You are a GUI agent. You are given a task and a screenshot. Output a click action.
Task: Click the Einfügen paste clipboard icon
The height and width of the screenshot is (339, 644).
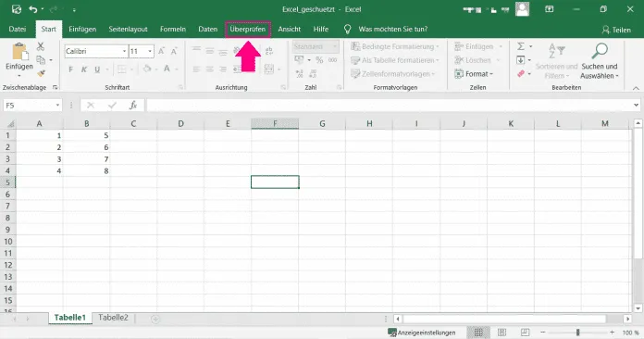click(19, 52)
